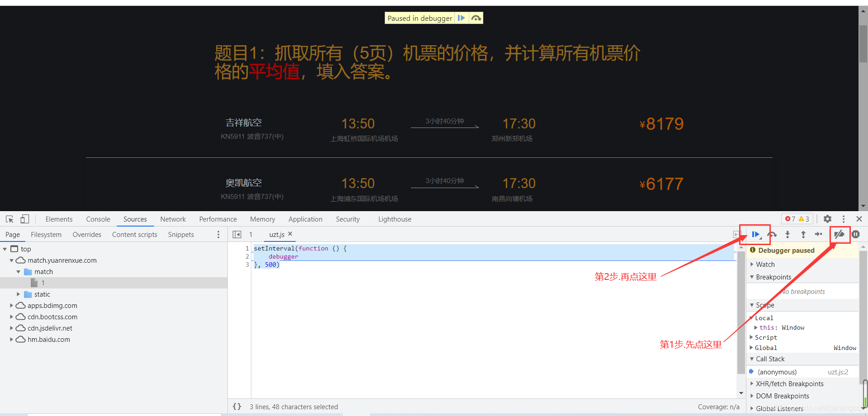Click the debugger statement on line 2
The image size is (868, 416).
click(283, 256)
